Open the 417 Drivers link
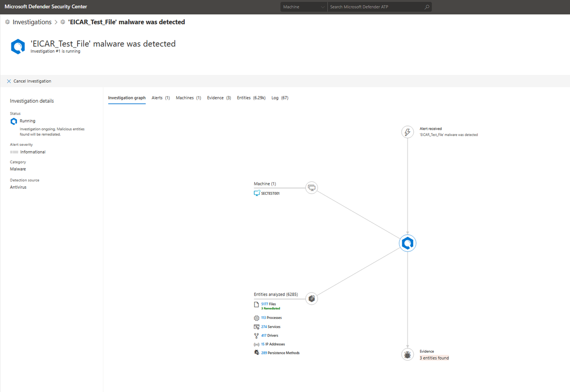The height and width of the screenshot is (392, 570). pyautogui.click(x=270, y=335)
